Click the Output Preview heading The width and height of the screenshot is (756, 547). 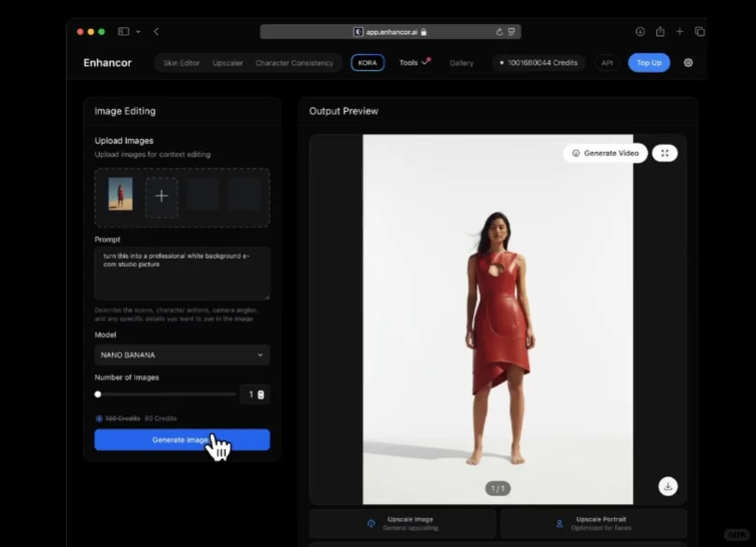click(343, 111)
